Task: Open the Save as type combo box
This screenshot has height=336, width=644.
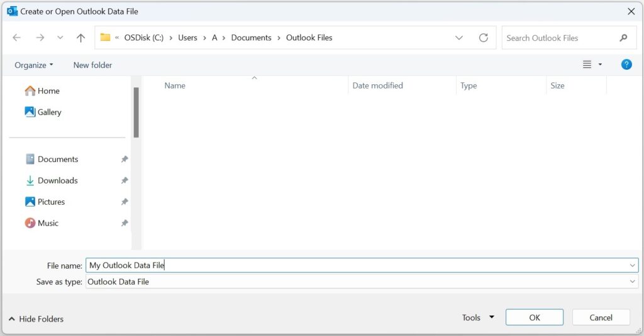Action: click(x=362, y=281)
